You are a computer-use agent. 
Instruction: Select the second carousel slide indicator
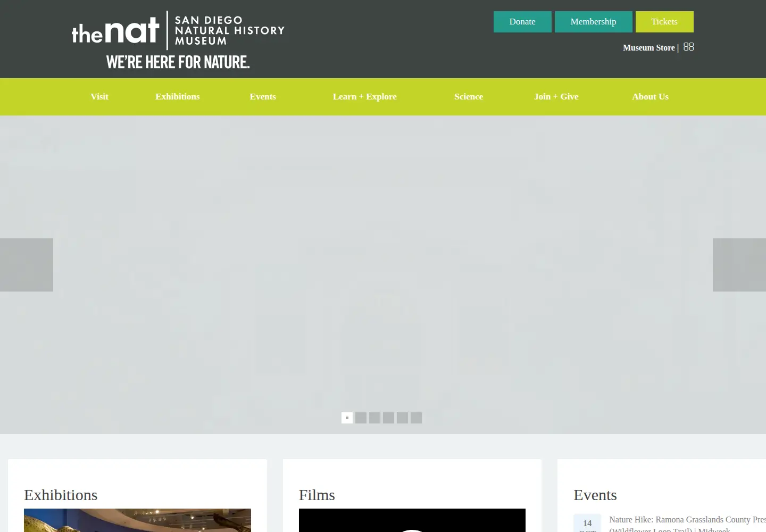point(361,418)
